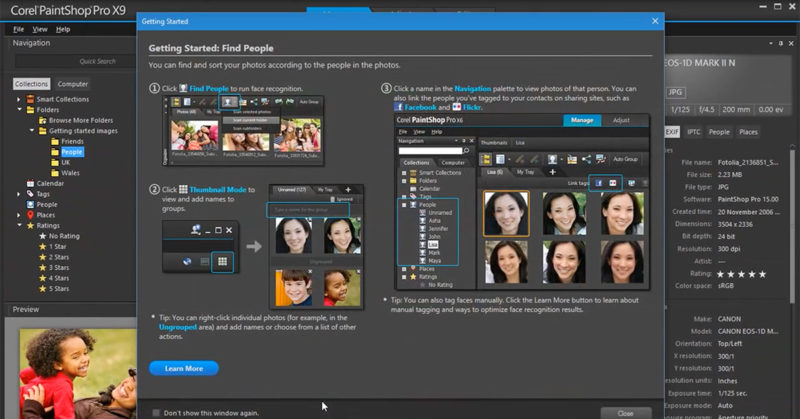Select the Smart Collections icon in the tree
Screen dimensions: 800x419
point(31,99)
